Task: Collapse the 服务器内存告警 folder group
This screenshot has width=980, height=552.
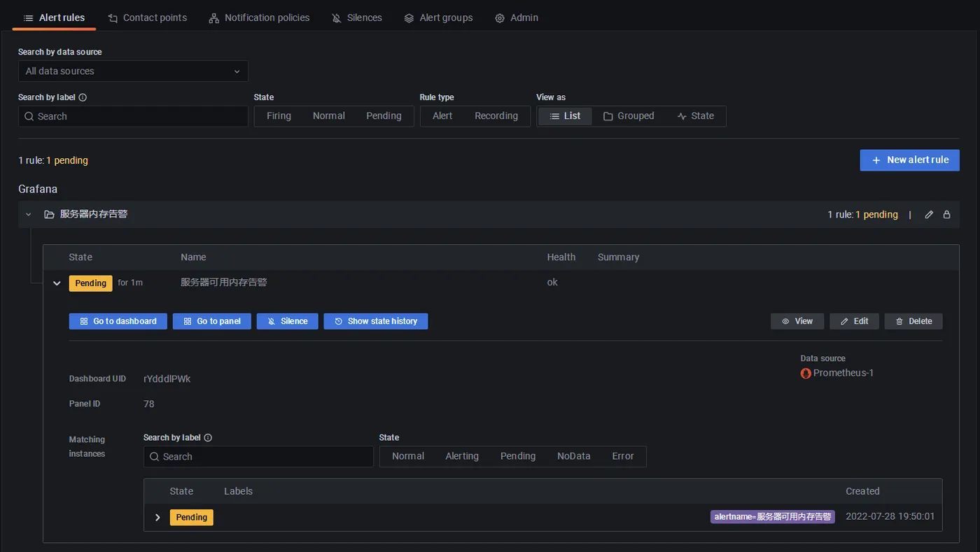Action: tap(29, 215)
